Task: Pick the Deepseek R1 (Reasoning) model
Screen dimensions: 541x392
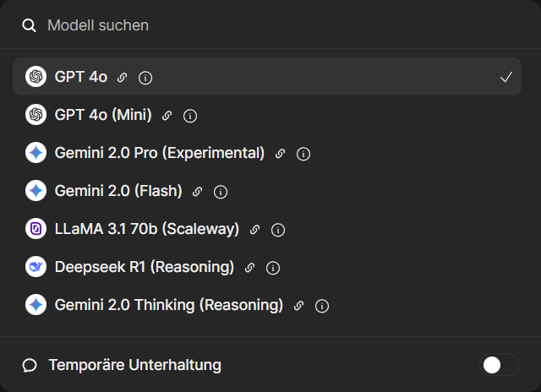Action: [x=144, y=267]
